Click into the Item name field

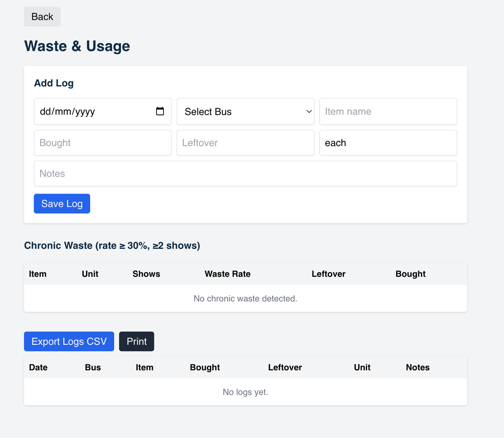pyautogui.click(x=388, y=111)
